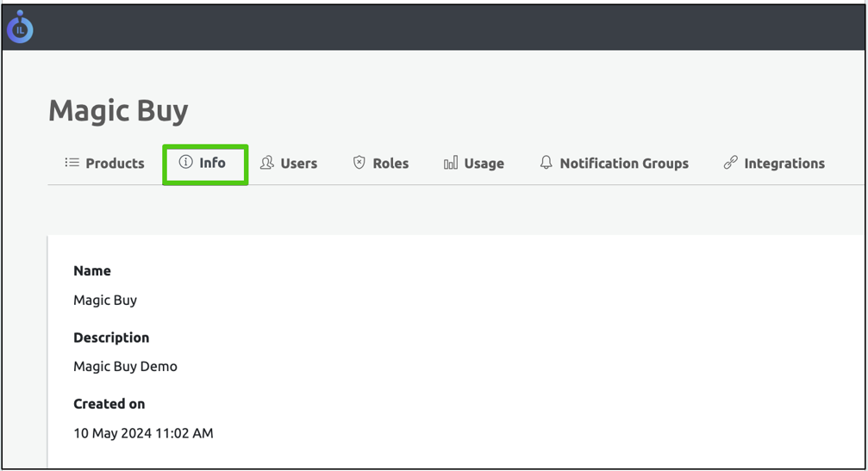Click the circled-i icon on Info tab
Viewport: 868px width, 471px height.
(185, 162)
